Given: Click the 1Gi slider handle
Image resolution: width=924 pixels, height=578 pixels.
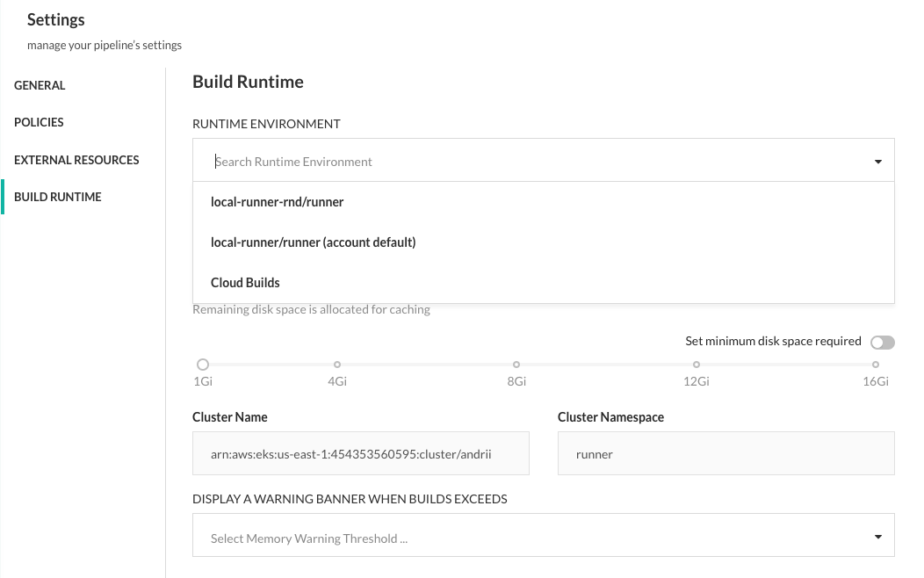Looking at the screenshot, I should 203,364.
